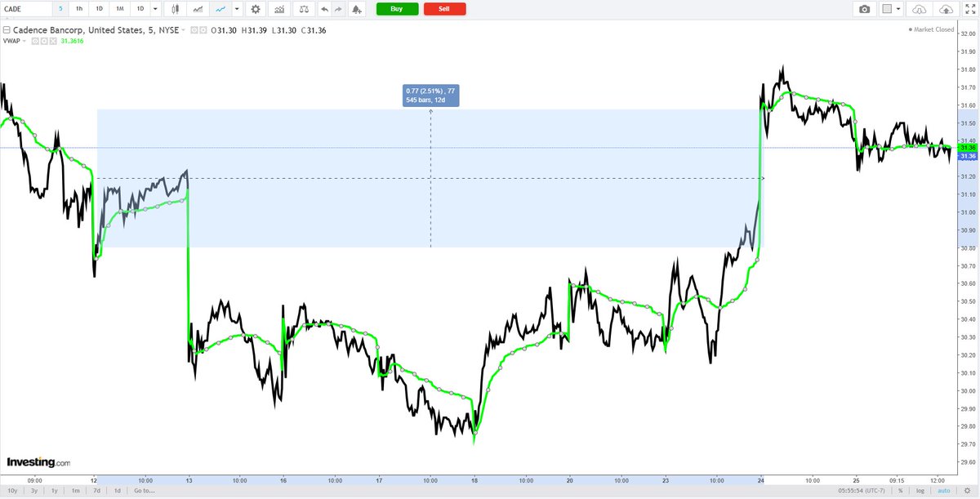Select the 1M interval
Screen dimensions: 980x499
coord(119,9)
